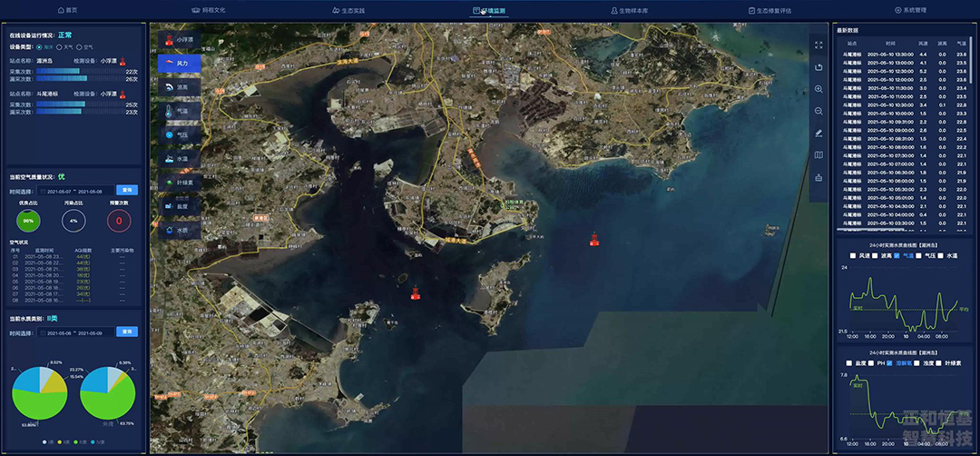Open the water quality date range picker
The image size is (980, 456).
75,332
